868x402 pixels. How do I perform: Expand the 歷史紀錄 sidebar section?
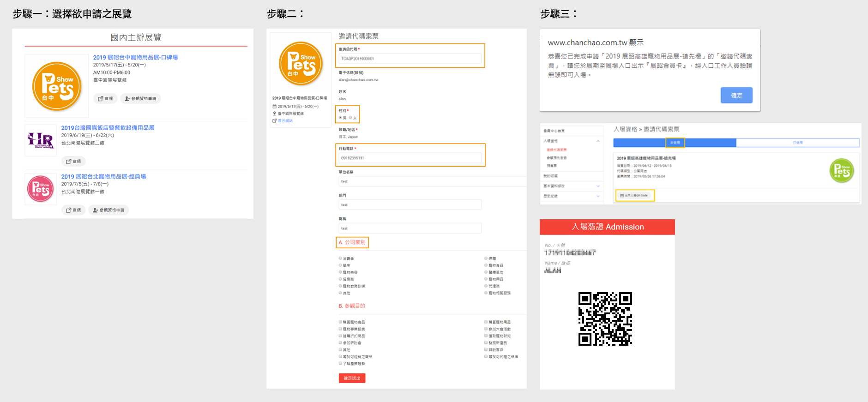pyautogui.click(x=598, y=196)
